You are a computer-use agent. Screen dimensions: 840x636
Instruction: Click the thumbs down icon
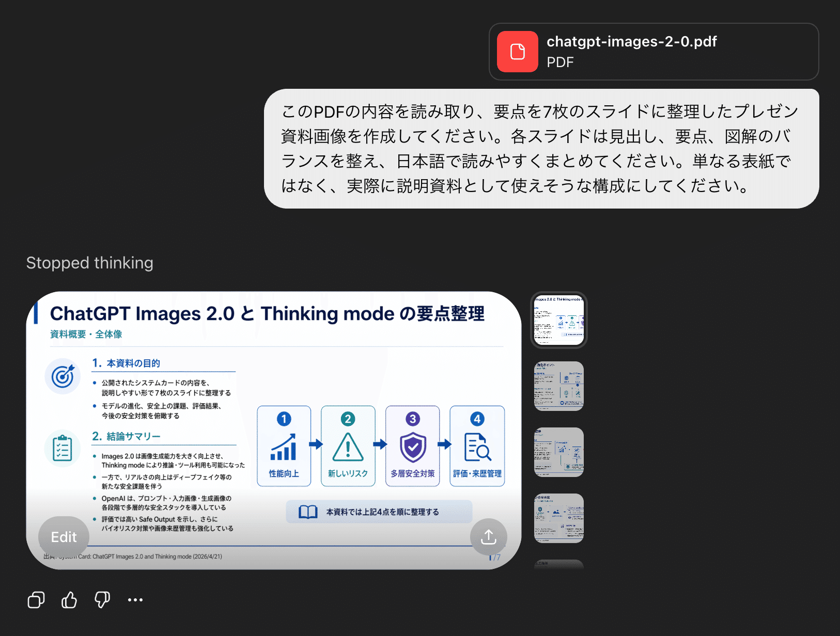[102, 600]
